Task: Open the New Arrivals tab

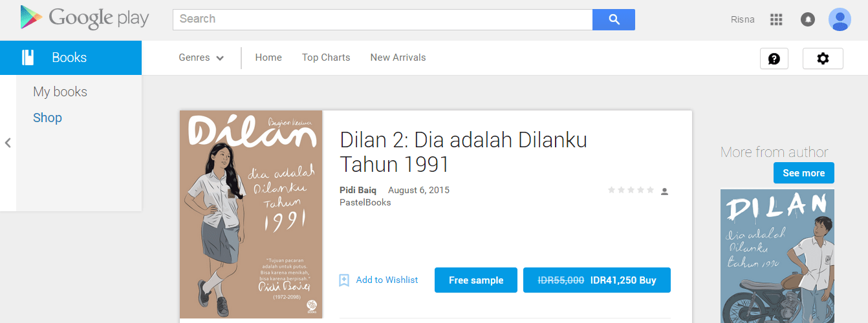Action: (x=398, y=57)
